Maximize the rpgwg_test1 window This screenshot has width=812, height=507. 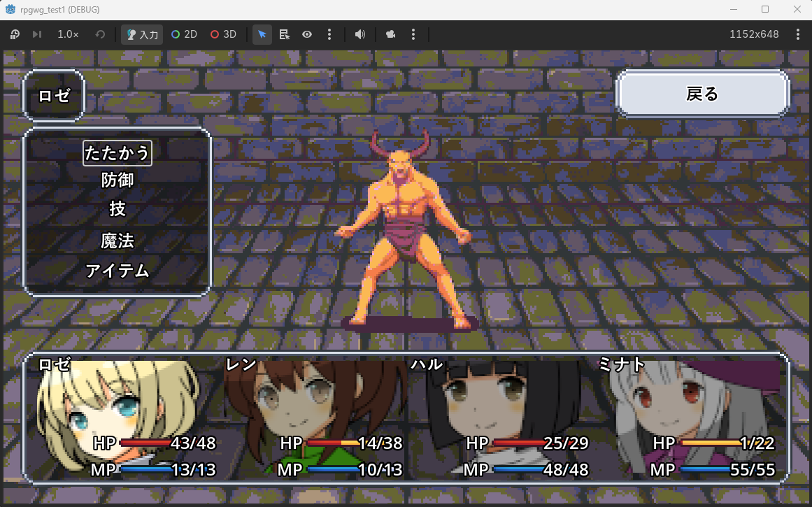click(x=765, y=9)
